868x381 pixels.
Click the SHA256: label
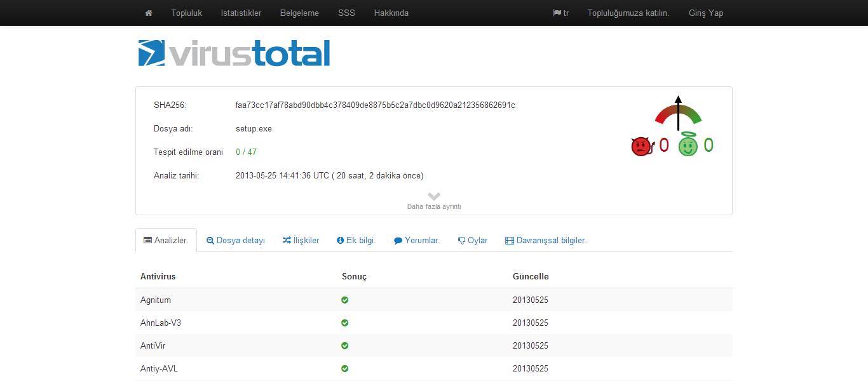click(x=170, y=105)
